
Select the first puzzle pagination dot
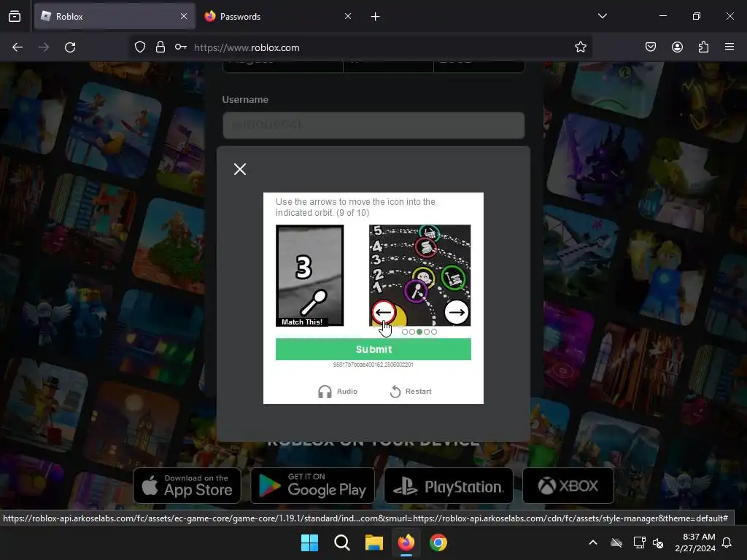[404, 332]
